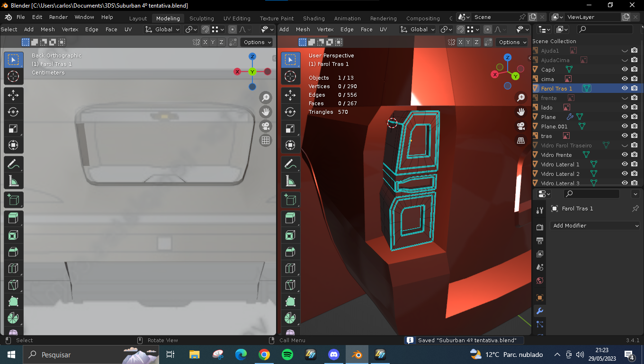
Task: Open the Render properties tab
Action: point(539,227)
